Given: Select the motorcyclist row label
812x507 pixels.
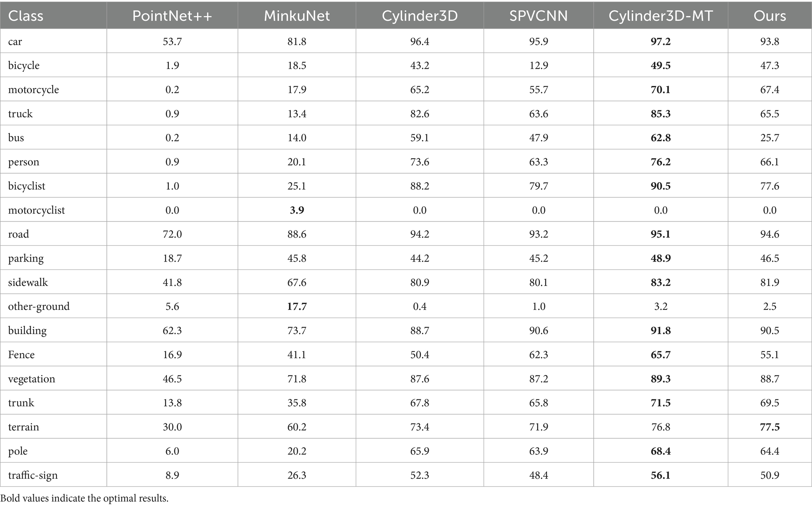Looking at the screenshot, I should pyautogui.click(x=37, y=210).
